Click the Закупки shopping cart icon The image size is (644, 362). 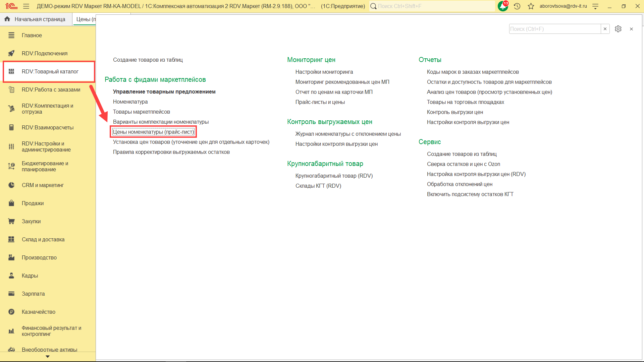[11, 222]
